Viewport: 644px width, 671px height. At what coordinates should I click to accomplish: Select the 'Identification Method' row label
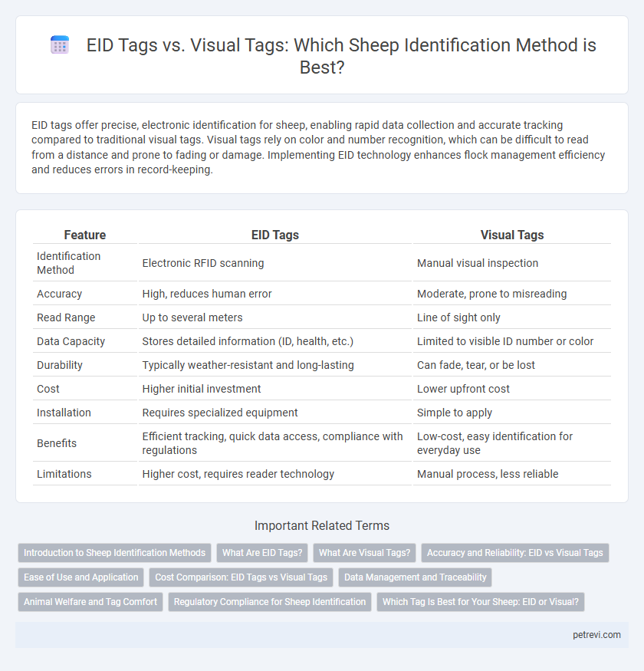85,263
